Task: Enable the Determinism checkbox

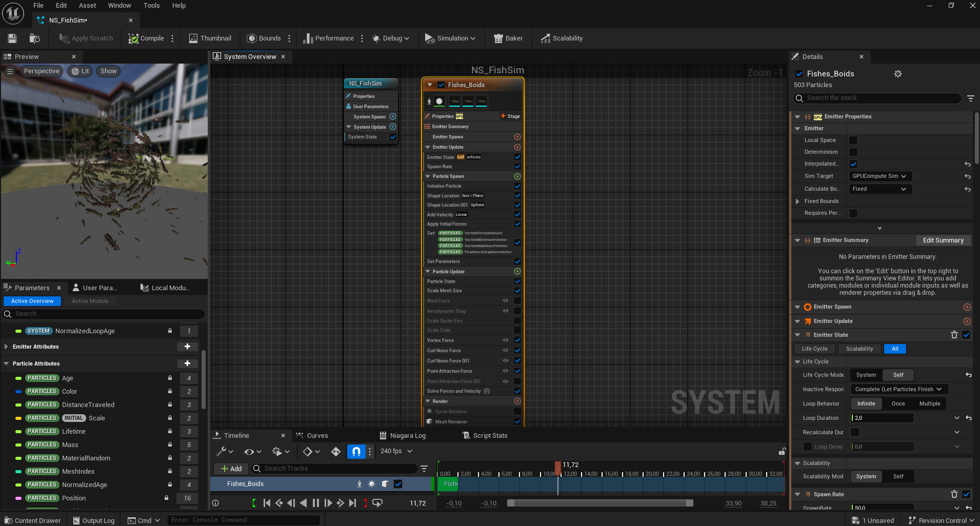Action: (853, 152)
